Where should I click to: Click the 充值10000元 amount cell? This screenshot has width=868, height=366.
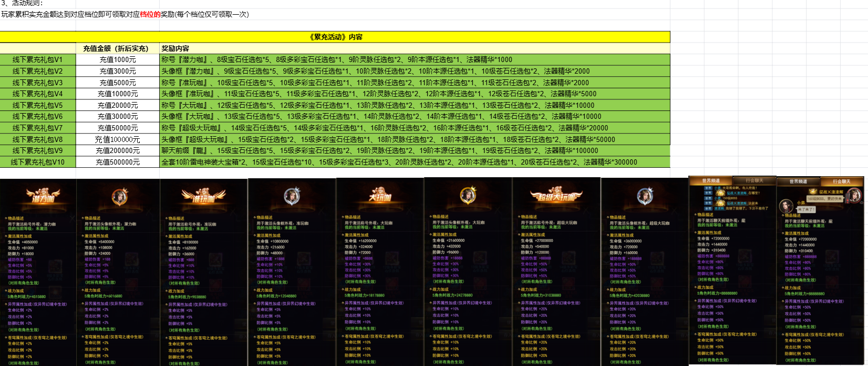[x=118, y=94]
